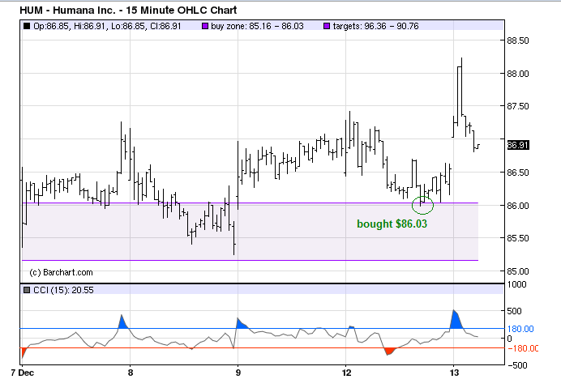Click the 500 CCI axis label
Screen dimensions: 561x392
(514, 311)
